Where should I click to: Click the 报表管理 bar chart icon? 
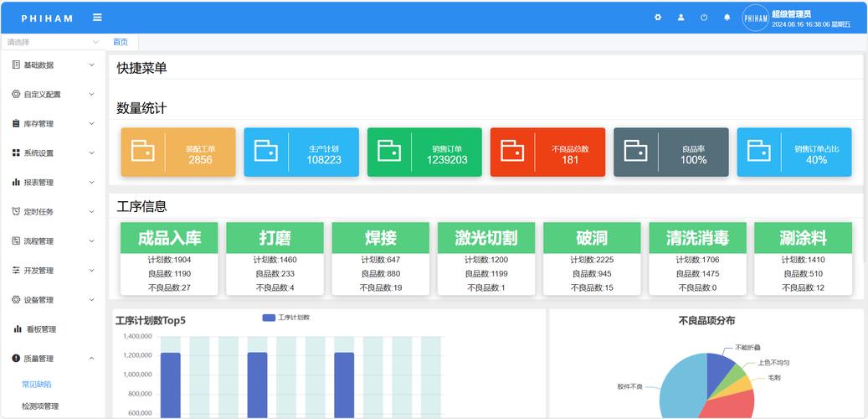point(16,183)
